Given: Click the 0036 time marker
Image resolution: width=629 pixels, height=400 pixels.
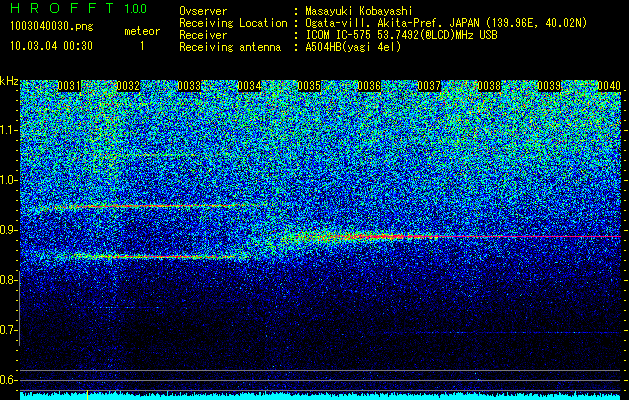Looking at the screenshot, I should 369,86.
